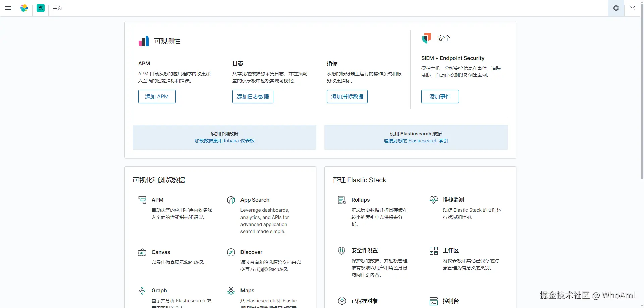This screenshot has height=308, width=644.
Task: Click the 添加事件 button
Action: point(440,97)
